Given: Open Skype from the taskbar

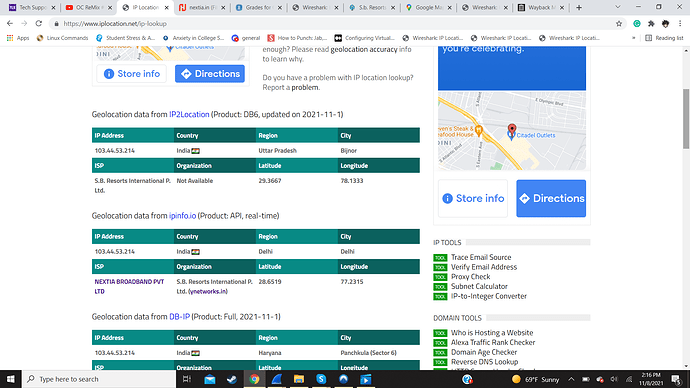Looking at the screenshot, I should (321, 379).
